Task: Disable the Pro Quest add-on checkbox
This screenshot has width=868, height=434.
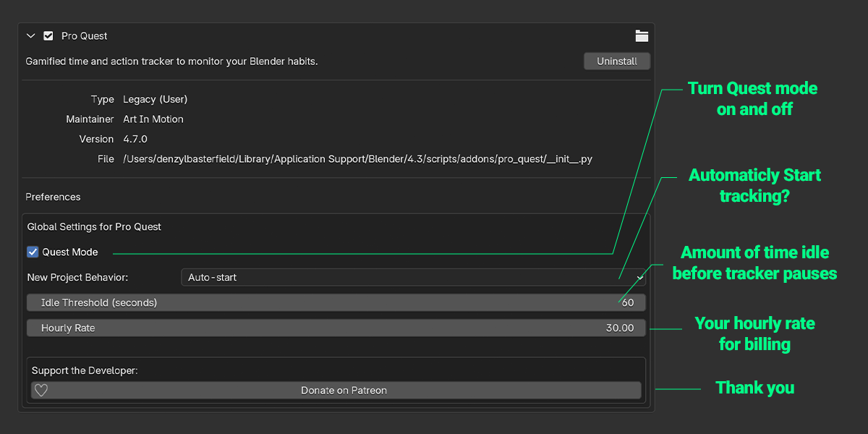Action: [x=48, y=36]
